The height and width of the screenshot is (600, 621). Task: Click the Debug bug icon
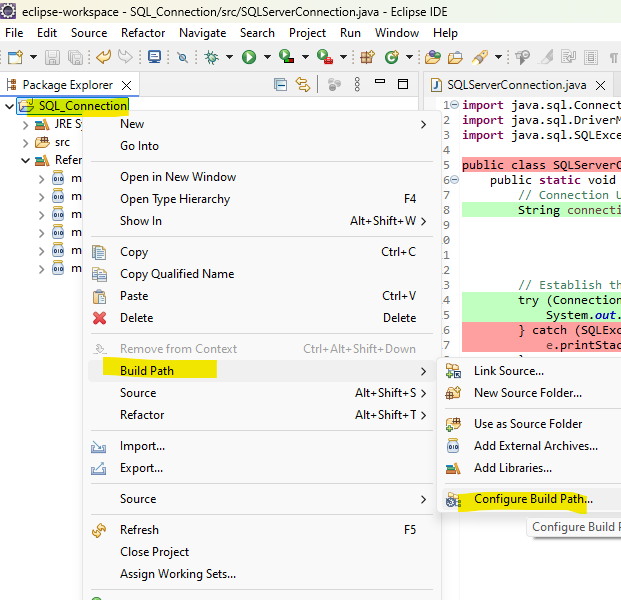tap(211, 57)
